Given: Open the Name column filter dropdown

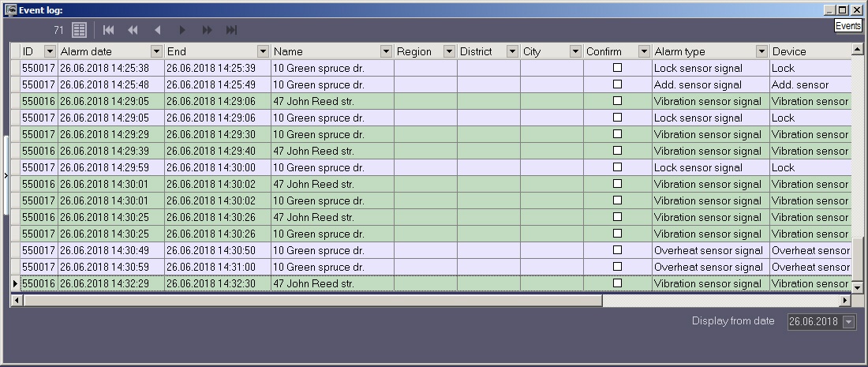Looking at the screenshot, I should pos(386,51).
